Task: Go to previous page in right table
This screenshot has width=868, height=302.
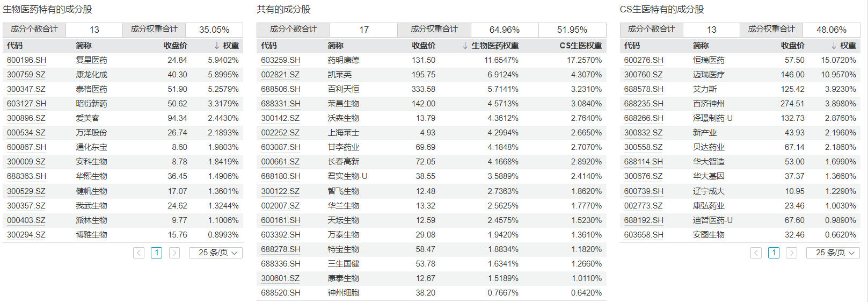Action: (x=756, y=253)
